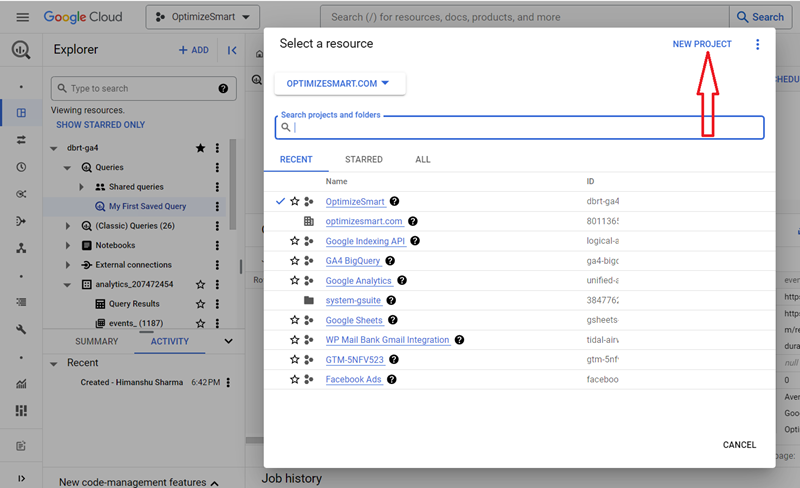Focus the top resources and docs search bar
800x488 pixels.
pyautogui.click(x=524, y=17)
